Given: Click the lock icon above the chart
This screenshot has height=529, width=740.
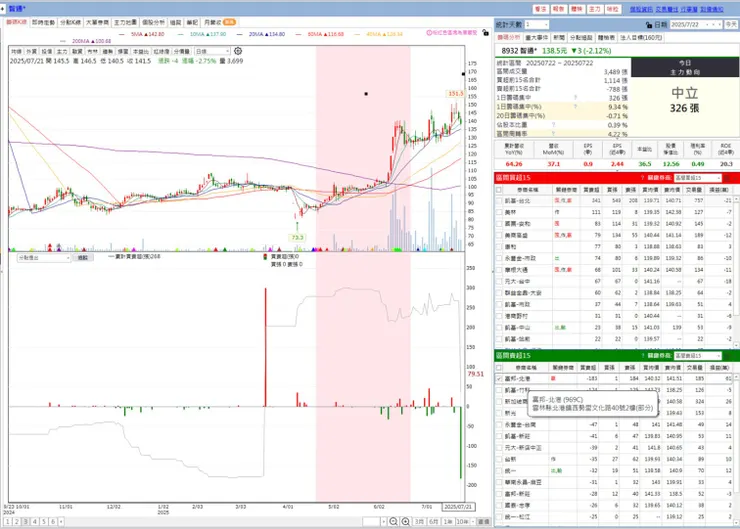Looking at the screenshot, I should pyautogui.click(x=486, y=33).
